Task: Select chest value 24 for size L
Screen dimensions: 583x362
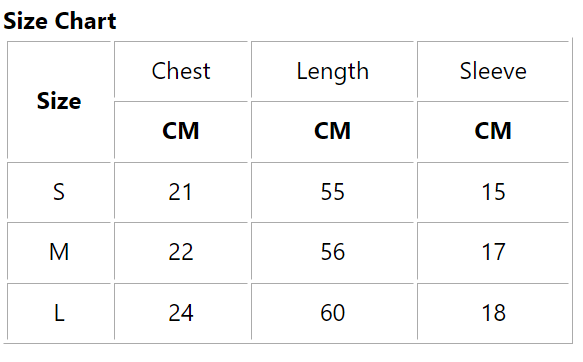Action: 181,312
